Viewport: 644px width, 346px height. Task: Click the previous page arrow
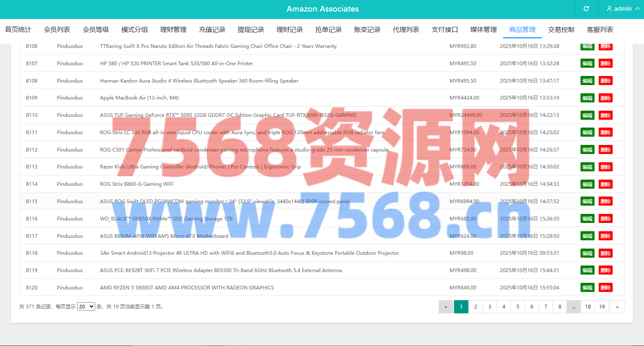[446, 307]
